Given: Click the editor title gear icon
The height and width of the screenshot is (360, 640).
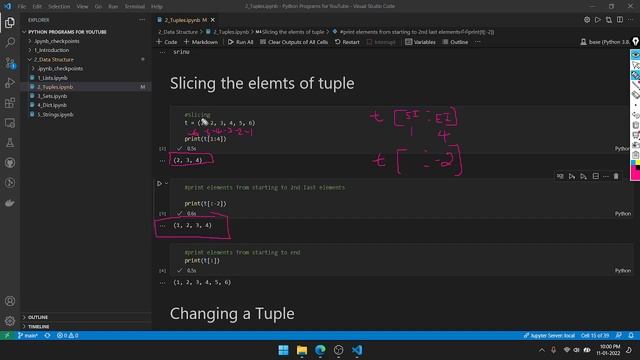Looking at the screenshot, I should [587, 20].
